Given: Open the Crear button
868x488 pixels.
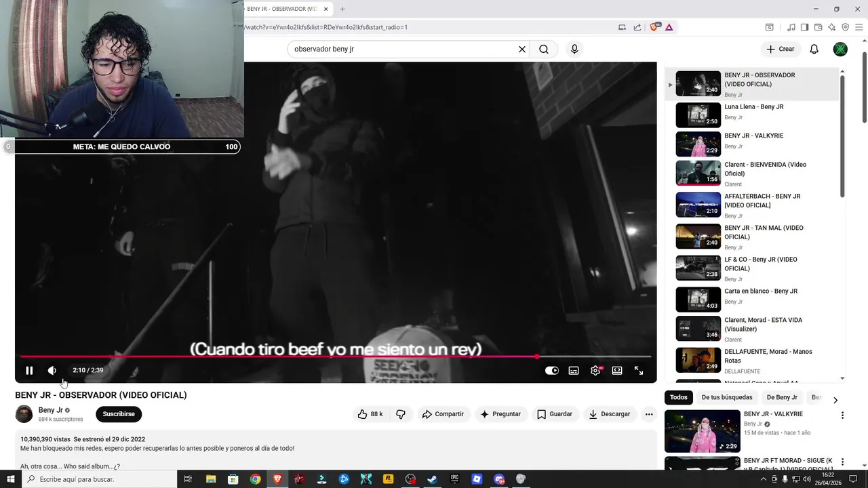Looking at the screenshot, I should point(781,49).
